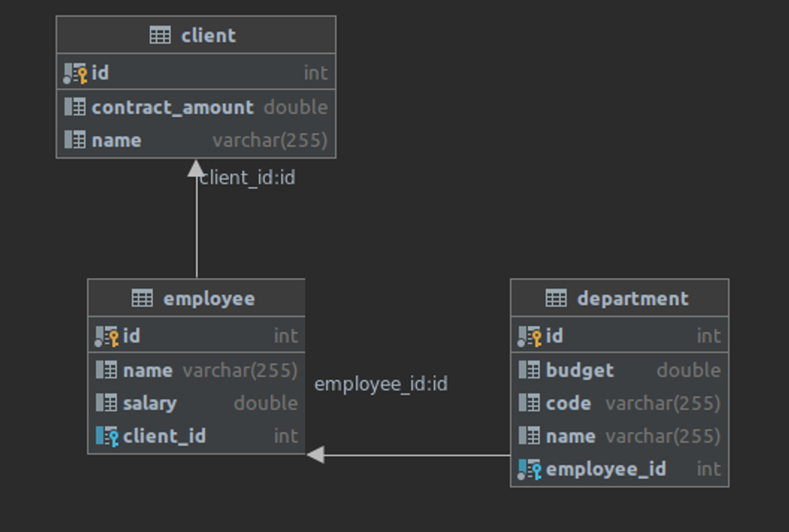This screenshot has width=789, height=532.
Task: Select the code column name
Action: 568,403
